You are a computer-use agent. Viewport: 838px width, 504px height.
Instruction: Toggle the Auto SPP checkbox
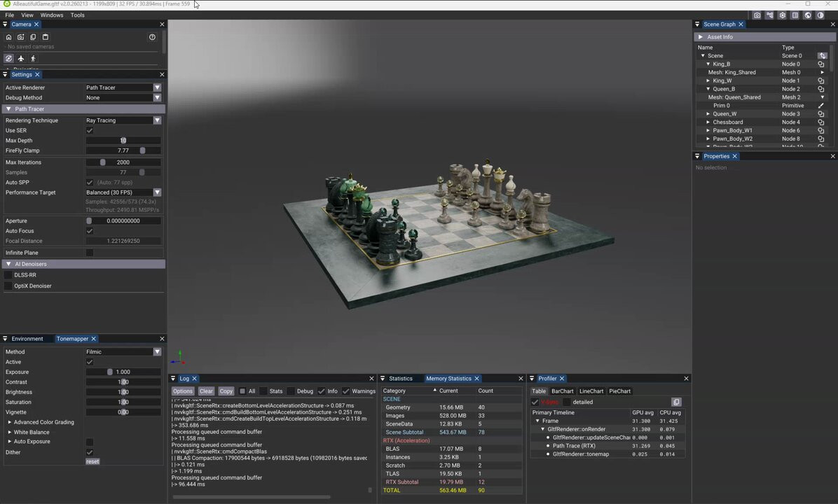click(90, 183)
